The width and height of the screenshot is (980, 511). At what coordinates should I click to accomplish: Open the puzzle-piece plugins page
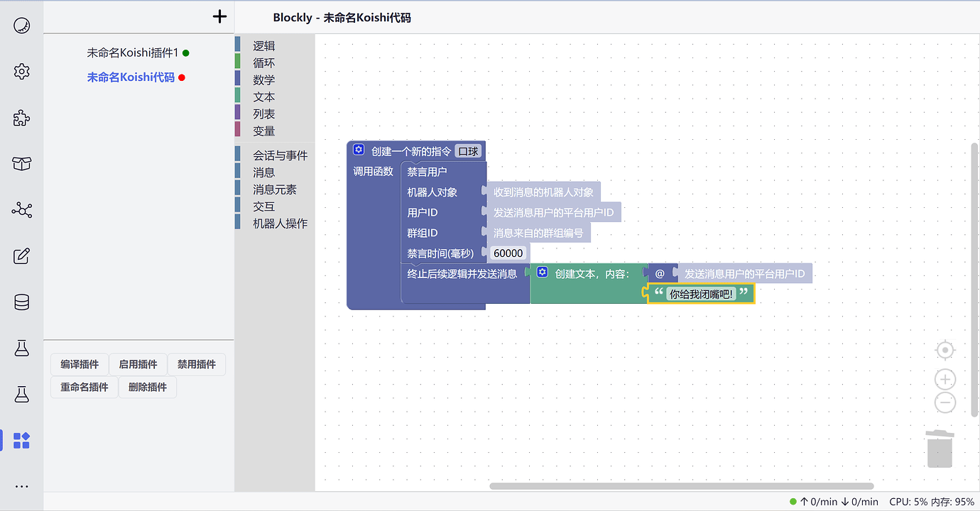[x=22, y=118]
